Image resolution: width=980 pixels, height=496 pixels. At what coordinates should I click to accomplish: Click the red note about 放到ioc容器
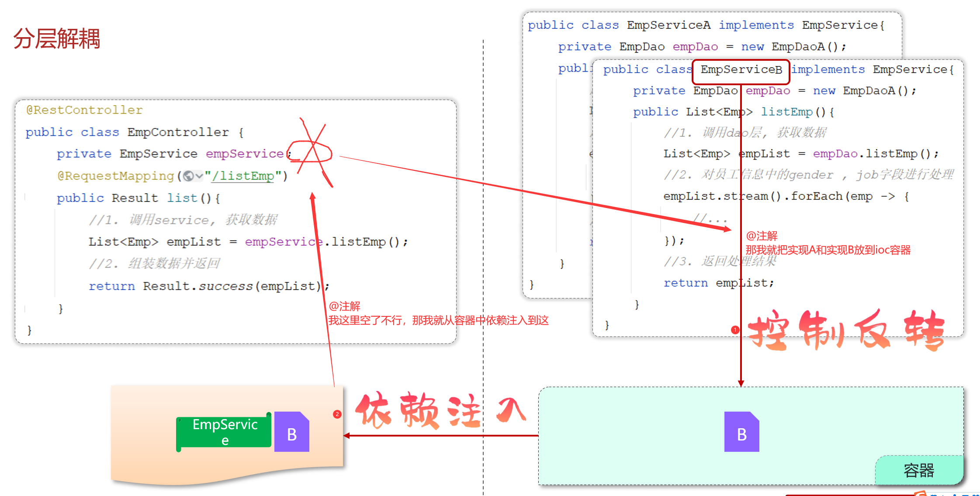[828, 250]
